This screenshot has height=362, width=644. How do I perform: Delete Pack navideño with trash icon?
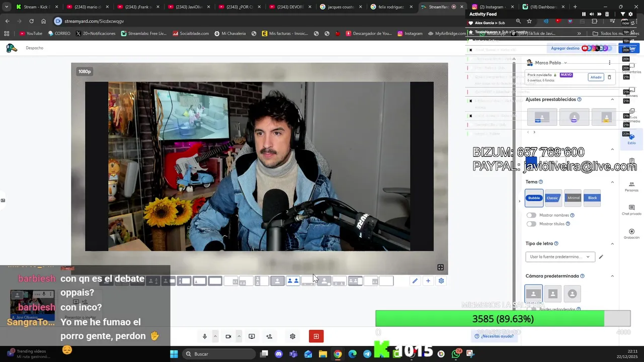[x=609, y=77]
